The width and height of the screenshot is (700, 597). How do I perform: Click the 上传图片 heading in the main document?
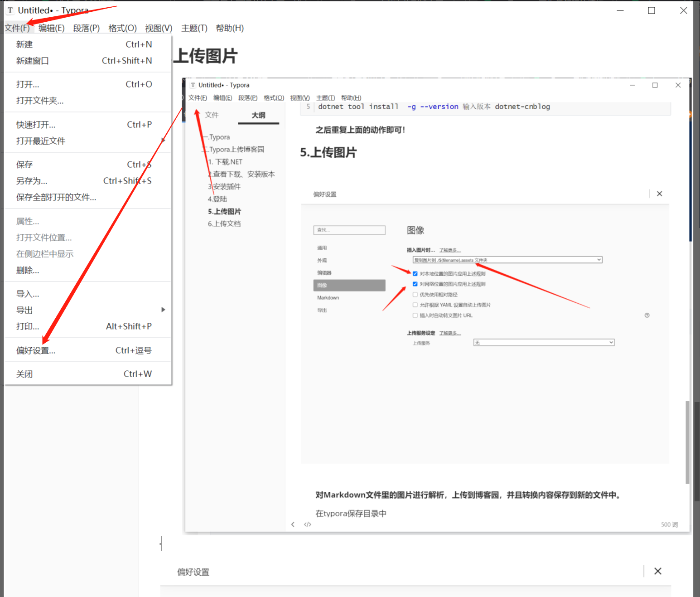click(x=206, y=56)
